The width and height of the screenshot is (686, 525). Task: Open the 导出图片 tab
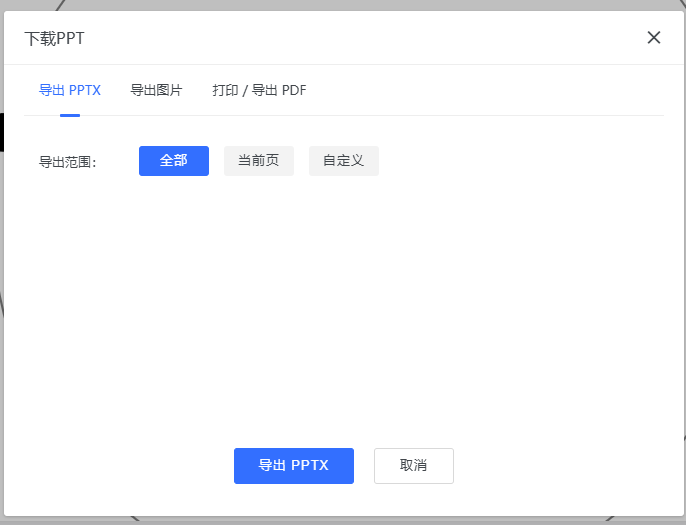[156, 90]
